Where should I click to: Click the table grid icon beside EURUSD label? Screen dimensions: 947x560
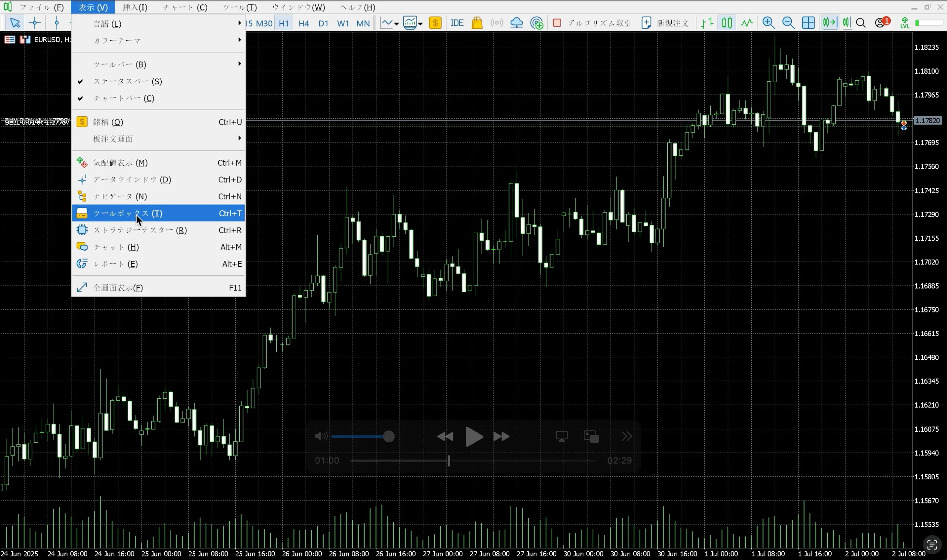[x=10, y=39]
